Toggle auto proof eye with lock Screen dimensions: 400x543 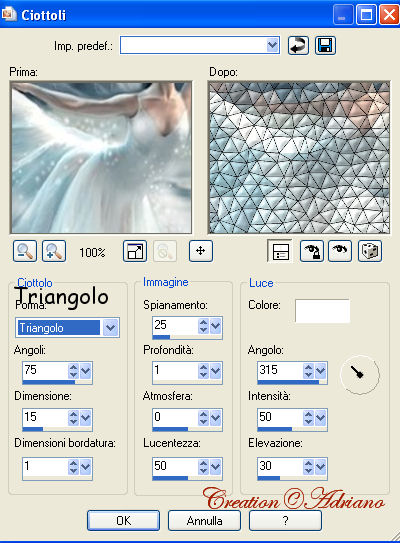pyautogui.click(x=312, y=251)
